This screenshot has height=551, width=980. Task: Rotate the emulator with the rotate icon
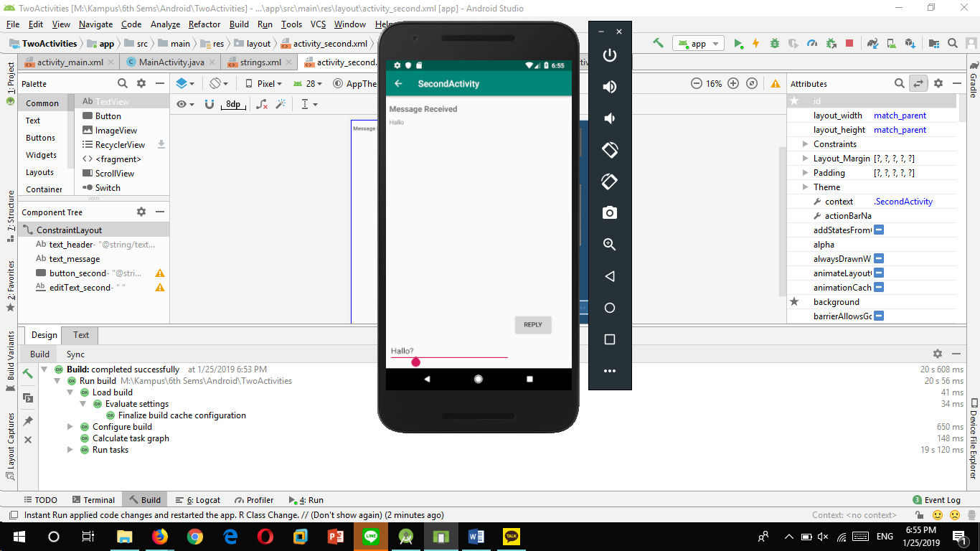click(609, 150)
